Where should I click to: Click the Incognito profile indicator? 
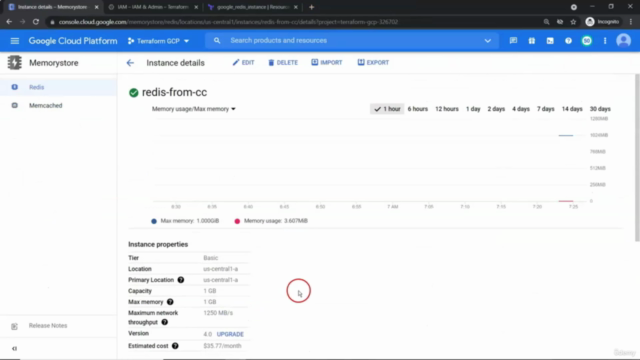click(602, 22)
